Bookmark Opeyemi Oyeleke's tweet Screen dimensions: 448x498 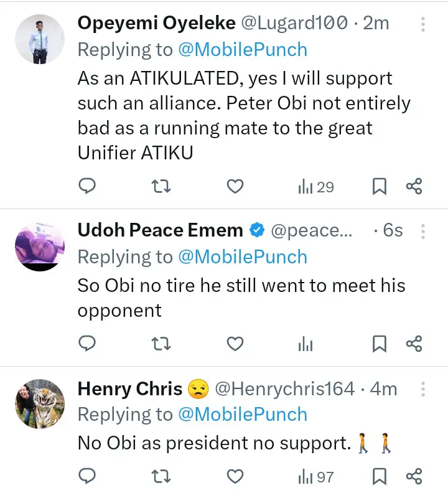(x=380, y=186)
